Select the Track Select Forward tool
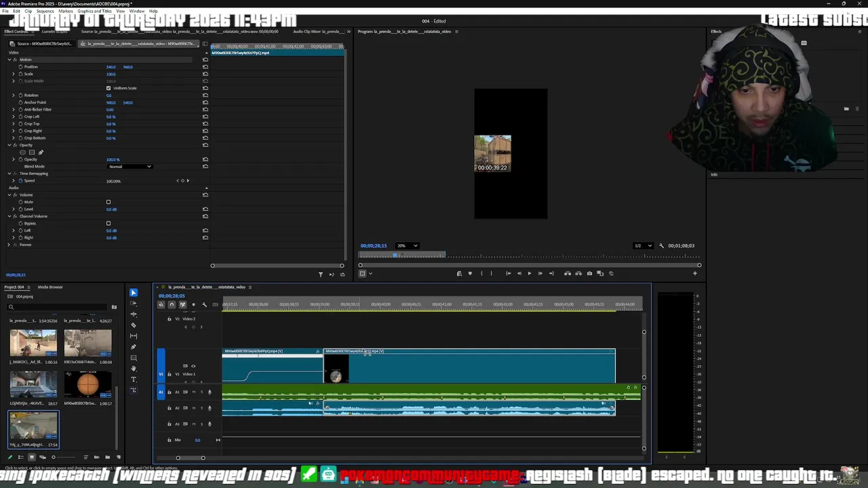Screen dimensions: 868x488 click(x=133, y=304)
